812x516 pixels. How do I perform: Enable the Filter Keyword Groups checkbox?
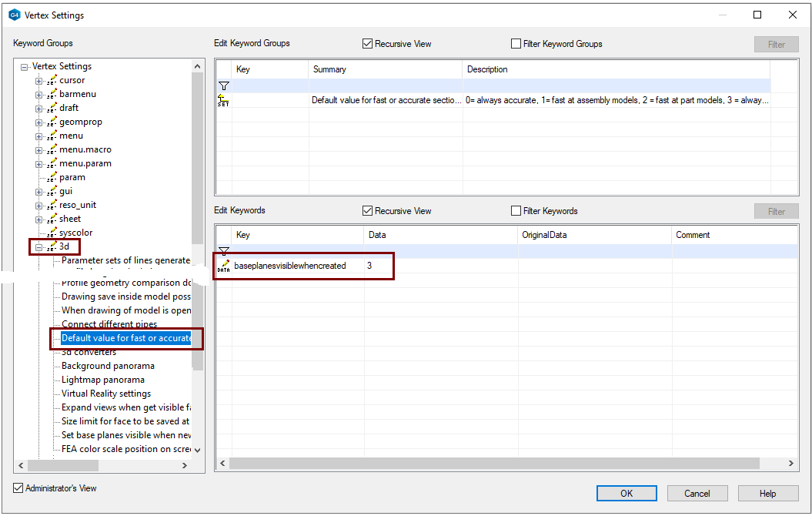[516, 44]
